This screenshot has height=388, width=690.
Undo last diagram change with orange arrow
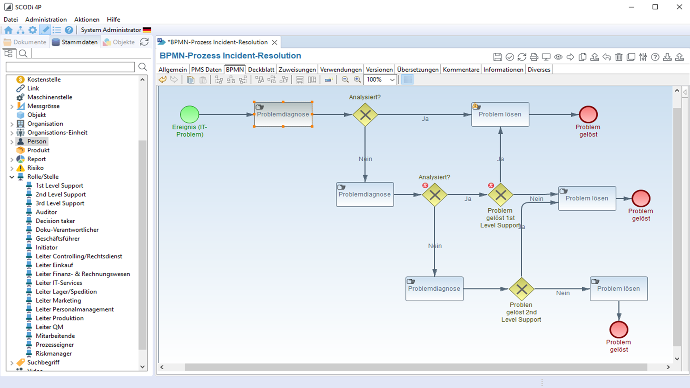163,80
